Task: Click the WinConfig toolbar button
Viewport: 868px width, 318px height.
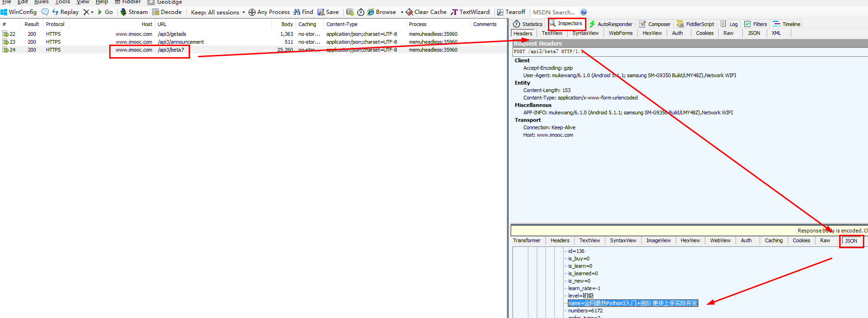Action: click(19, 12)
